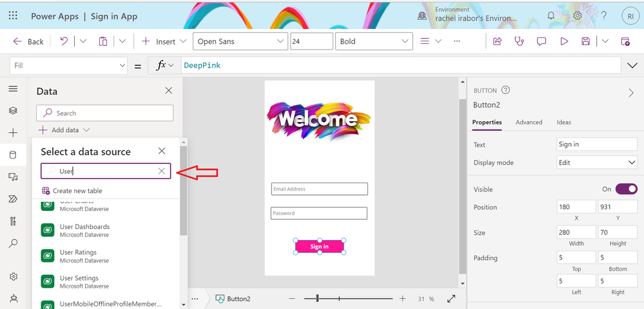This screenshot has height=309, width=644.
Task: Open the App checker stethoscope icon
Action: 520,41
